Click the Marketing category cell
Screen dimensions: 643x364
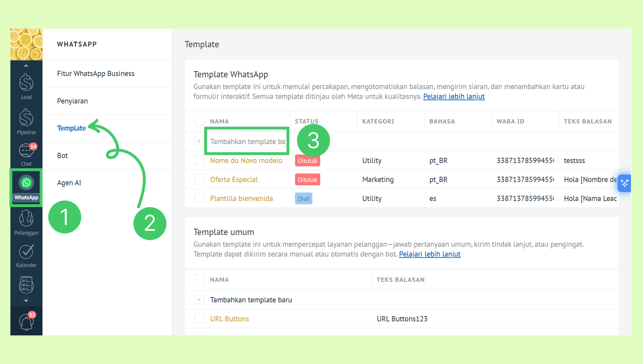pos(378,179)
